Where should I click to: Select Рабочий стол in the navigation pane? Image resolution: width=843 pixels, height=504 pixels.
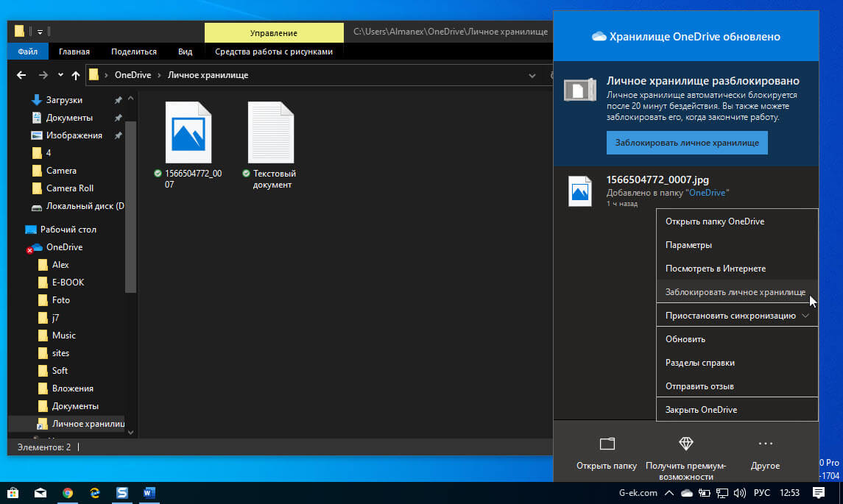coord(68,230)
